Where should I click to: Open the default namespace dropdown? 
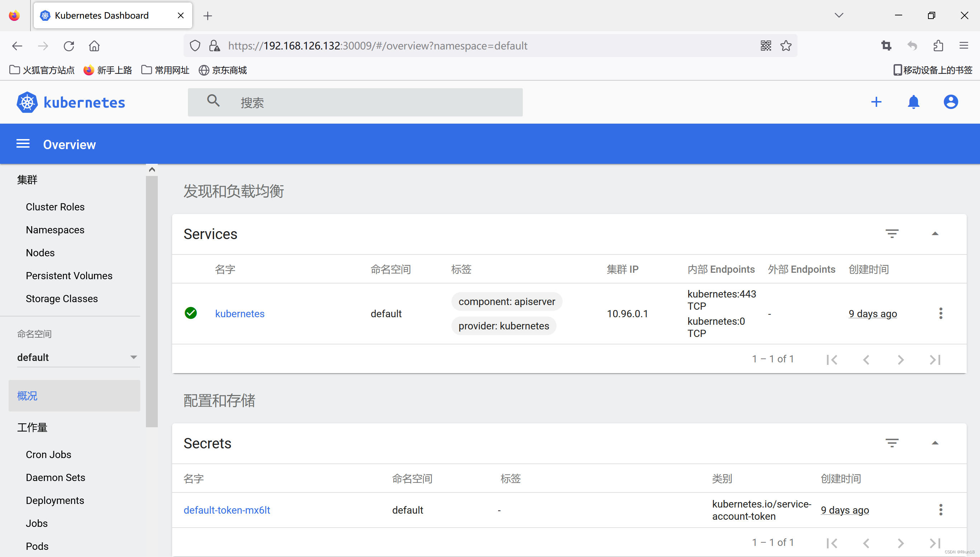[79, 357]
